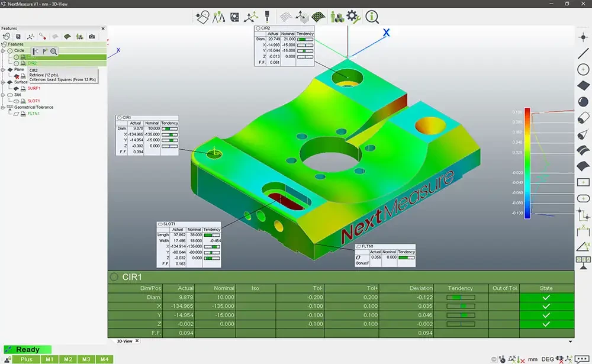Image resolution: width=592 pixels, height=364 pixels.
Task: Click the M3 memory button
Action: coord(86,359)
